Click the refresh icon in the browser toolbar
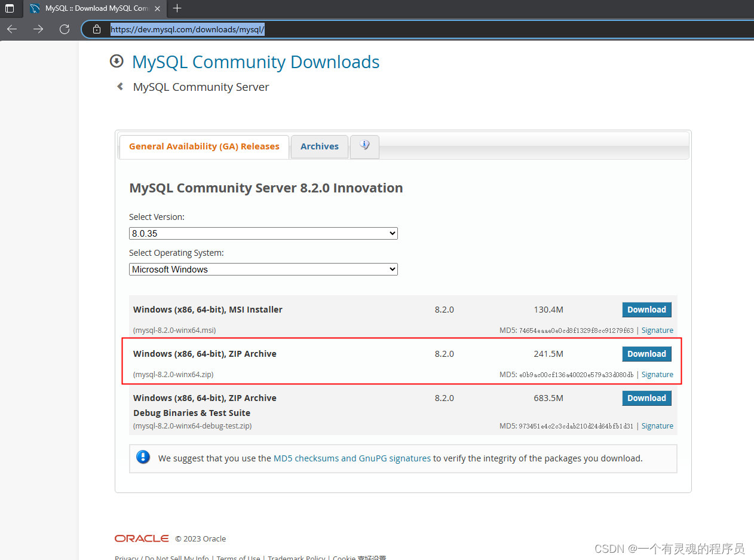This screenshot has height=560, width=754. pos(64,29)
